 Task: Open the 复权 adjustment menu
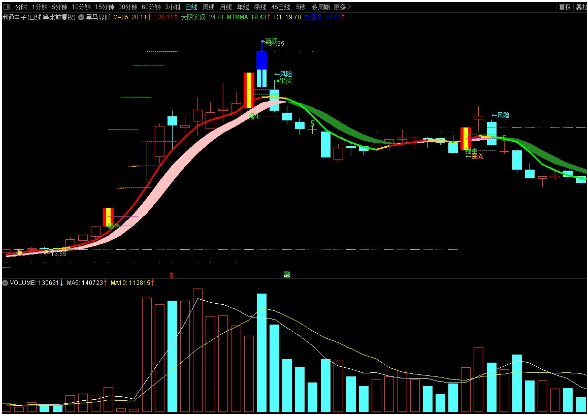(x=565, y=7)
